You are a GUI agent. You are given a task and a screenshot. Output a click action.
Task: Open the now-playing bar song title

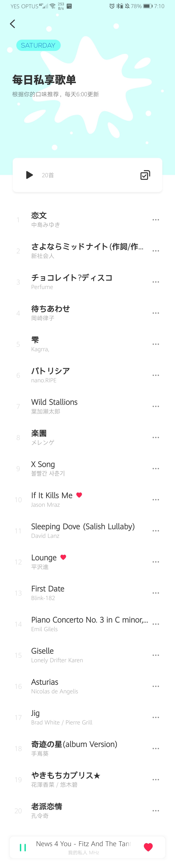coord(83,844)
